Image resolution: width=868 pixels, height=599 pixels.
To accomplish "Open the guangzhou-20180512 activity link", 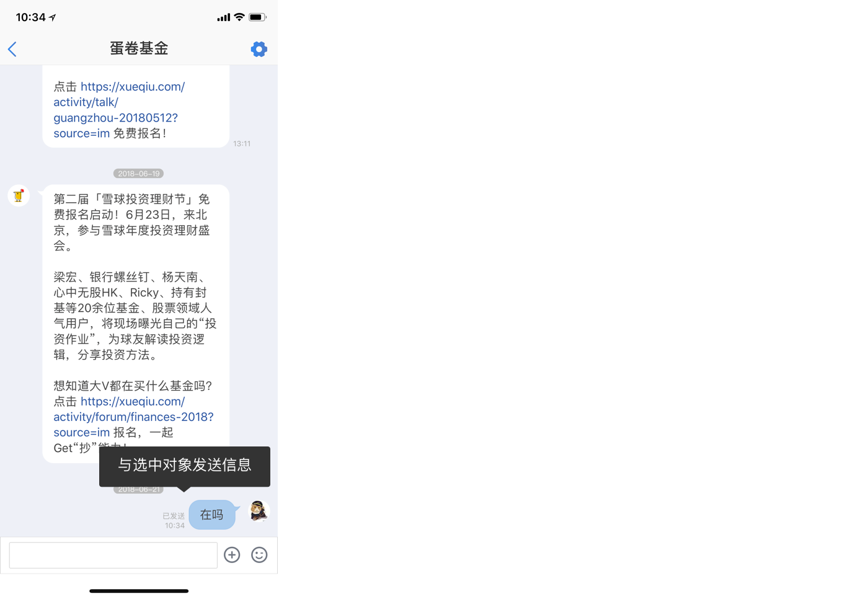I will (118, 110).
